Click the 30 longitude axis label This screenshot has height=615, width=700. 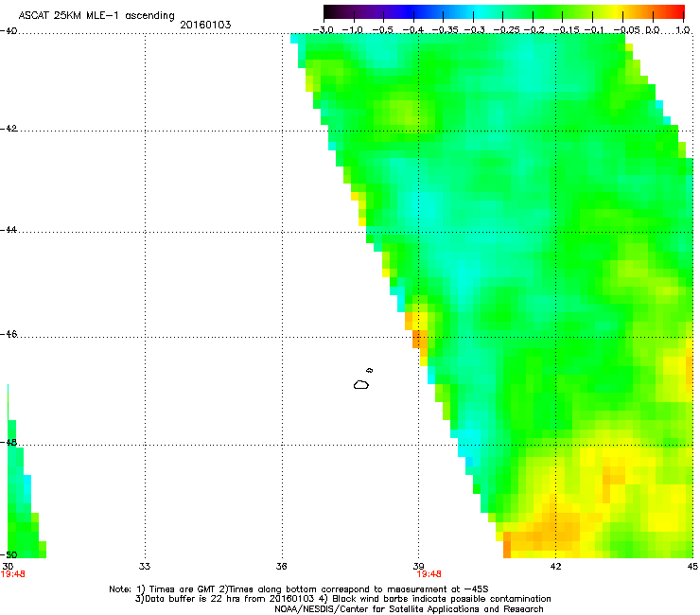(8, 567)
